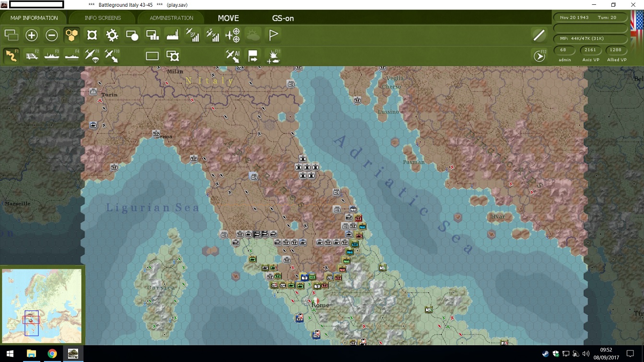
Task: Click the F11 explosion and tank icon
Action: (273, 56)
